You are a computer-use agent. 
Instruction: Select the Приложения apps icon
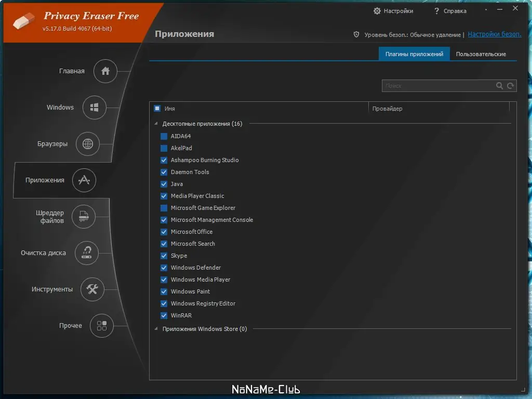[84, 180]
